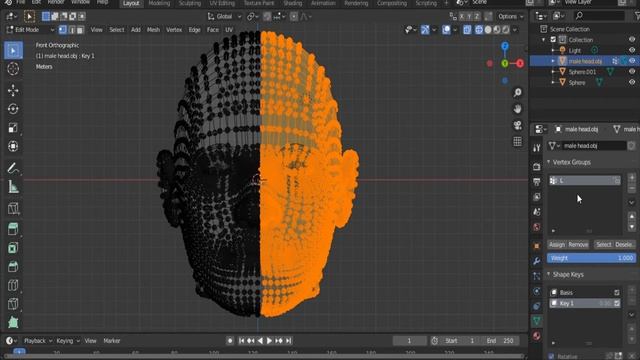The image size is (640, 360).
Task: Toggle the camera view icon
Action: pyautogui.click(x=518, y=125)
